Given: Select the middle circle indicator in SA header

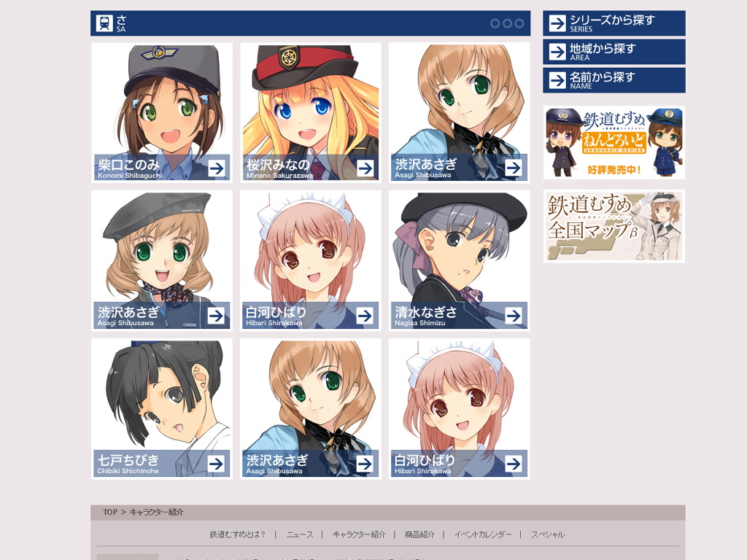Looking at the screenshot, I should (x=508, y=23).
